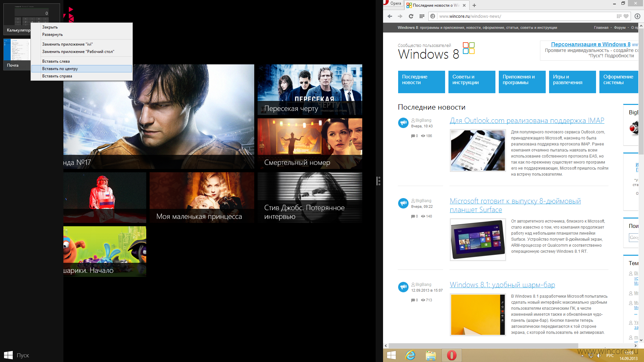Open Стив Джобс. Потерянное интервью tile
Screen dimensions: 644x362
310,198
